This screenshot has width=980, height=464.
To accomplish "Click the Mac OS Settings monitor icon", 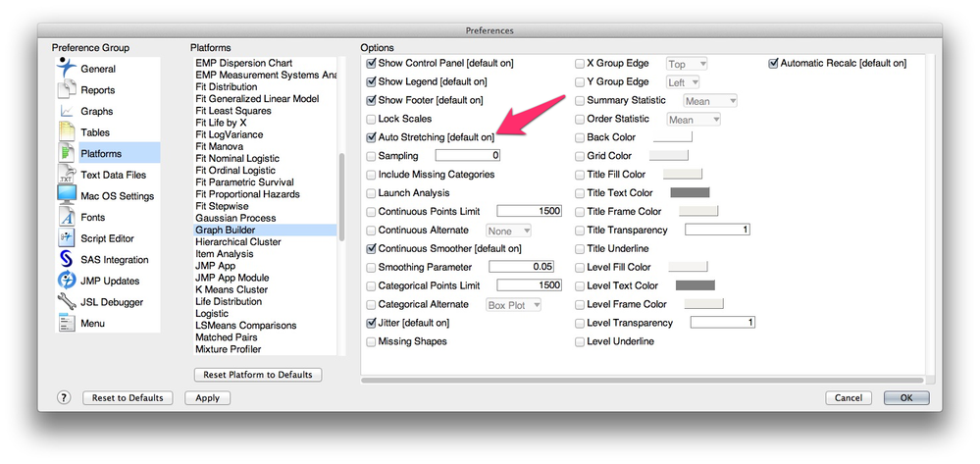I will [67, 196].
